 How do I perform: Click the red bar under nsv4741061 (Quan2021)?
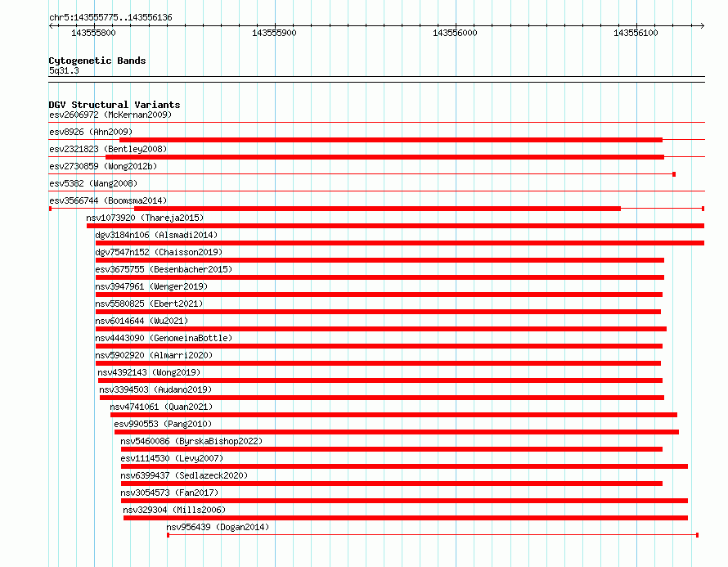(x=393, y=415)
